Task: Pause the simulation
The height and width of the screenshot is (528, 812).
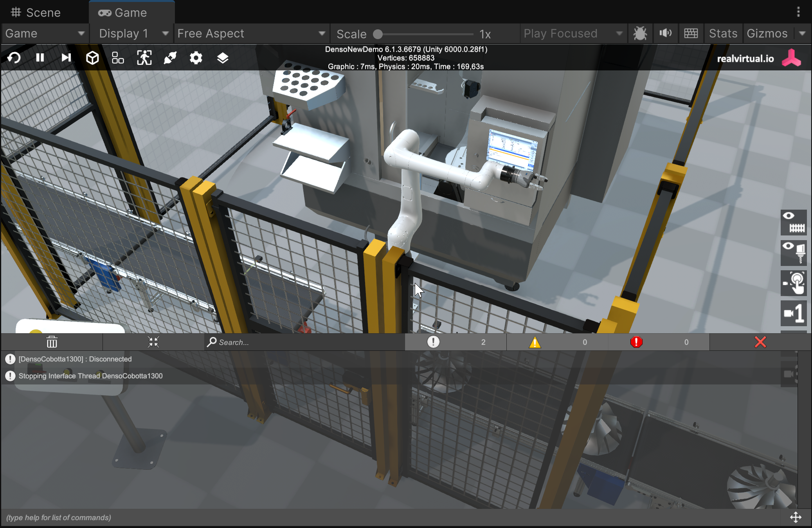Action: tap(40, 58)
